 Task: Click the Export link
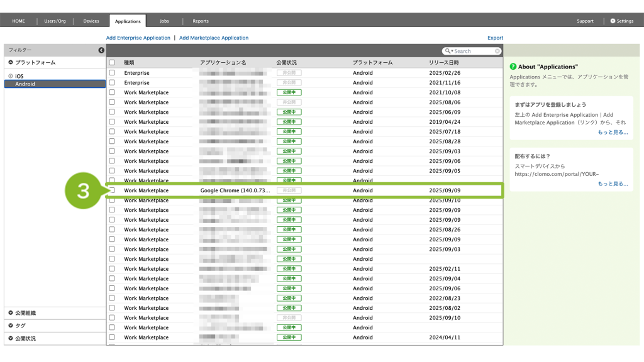pos(495,38)
